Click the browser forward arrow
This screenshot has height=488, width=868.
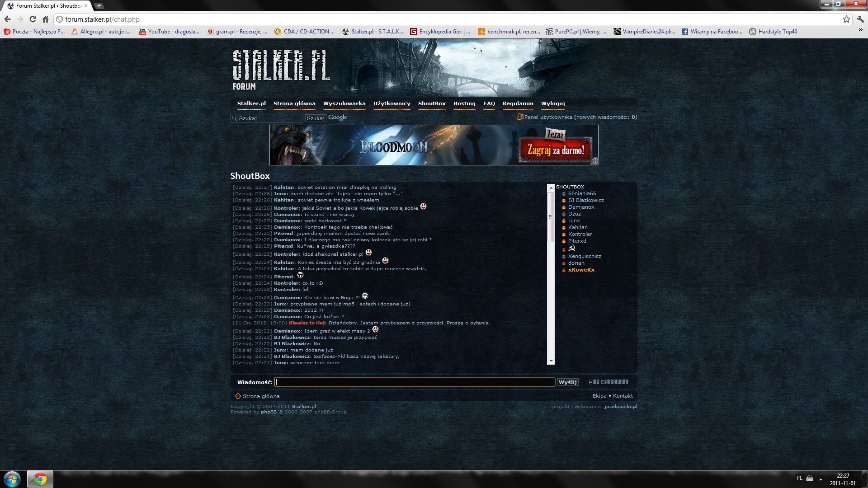pos(20,19)
